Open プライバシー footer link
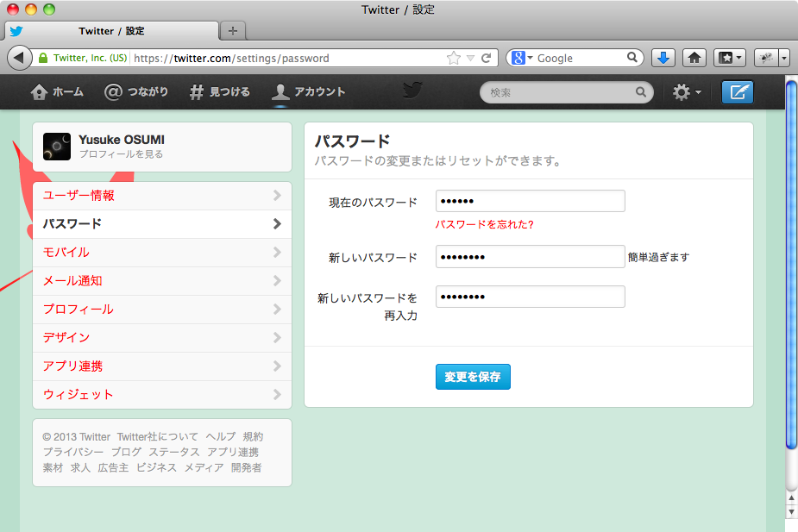This screenshot has height=532, width=798. pos(73,452)
